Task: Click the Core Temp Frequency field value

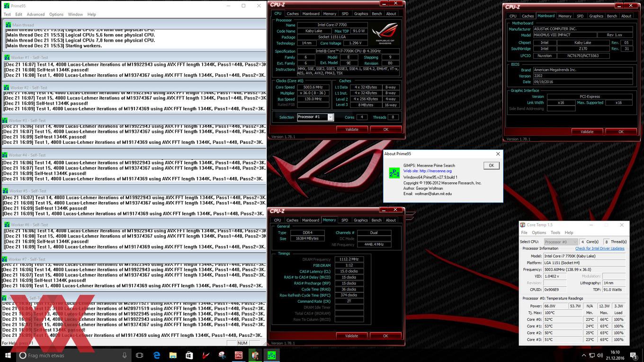Action: coord(584,269)
